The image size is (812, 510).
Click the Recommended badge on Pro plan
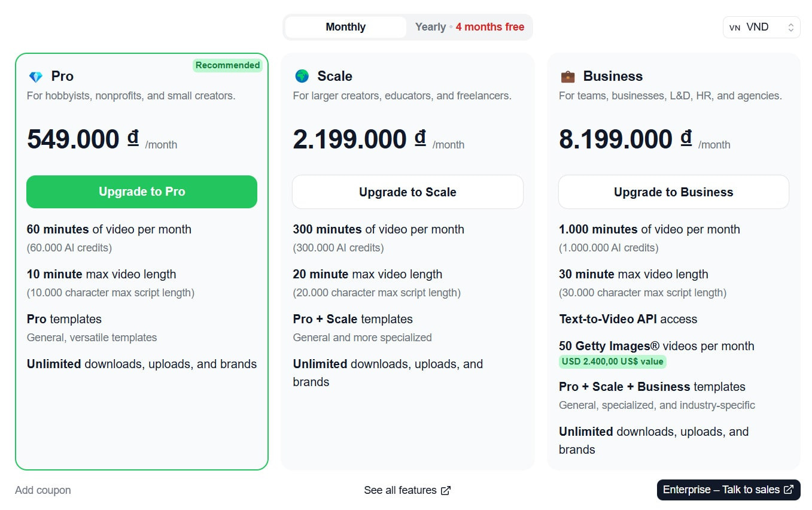(227, 65)
